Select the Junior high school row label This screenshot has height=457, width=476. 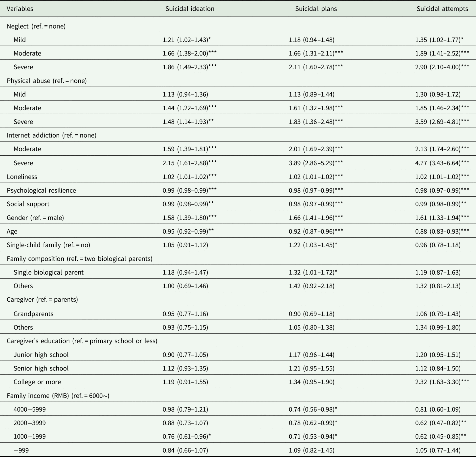(42, 355)
